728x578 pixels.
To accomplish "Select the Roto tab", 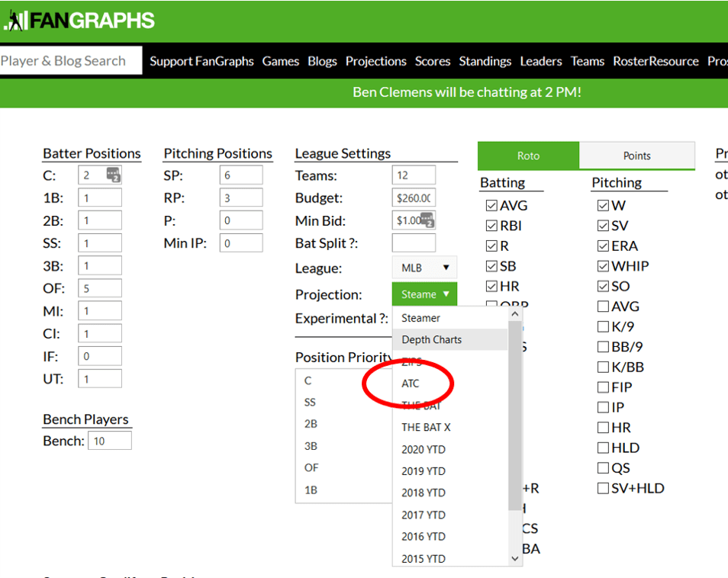I will 528,156.
